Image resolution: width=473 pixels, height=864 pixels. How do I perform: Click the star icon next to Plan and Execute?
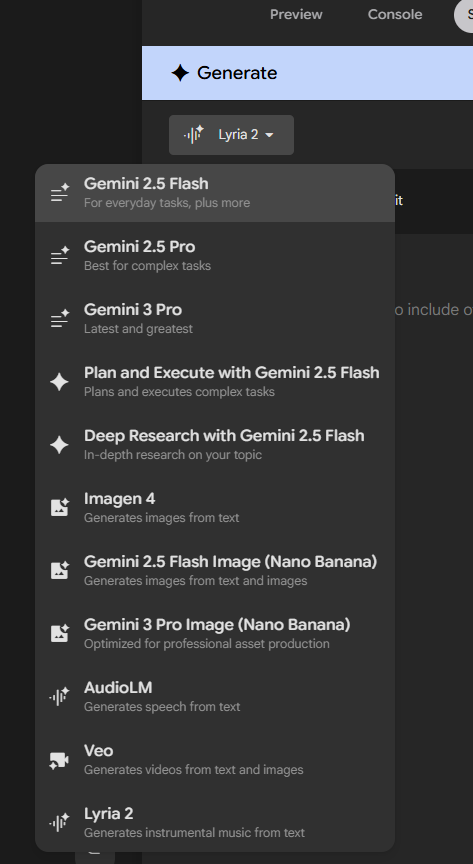60,381
